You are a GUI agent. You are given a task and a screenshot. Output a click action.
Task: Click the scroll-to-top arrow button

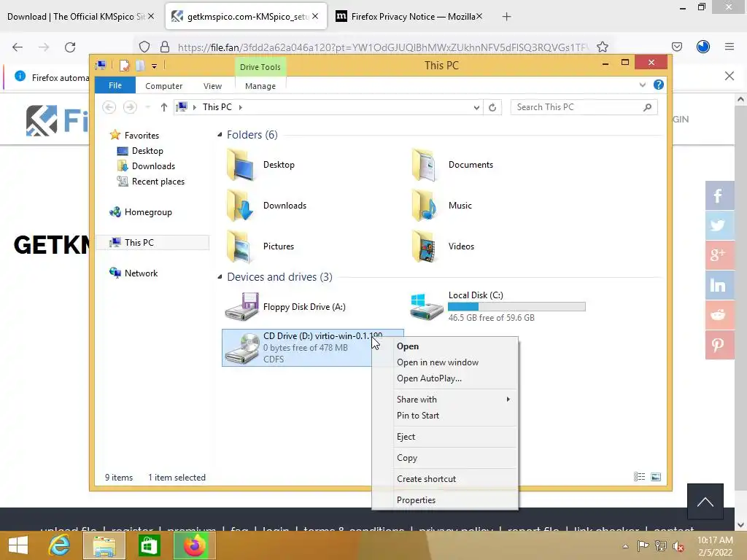click(x=705, y=502)
